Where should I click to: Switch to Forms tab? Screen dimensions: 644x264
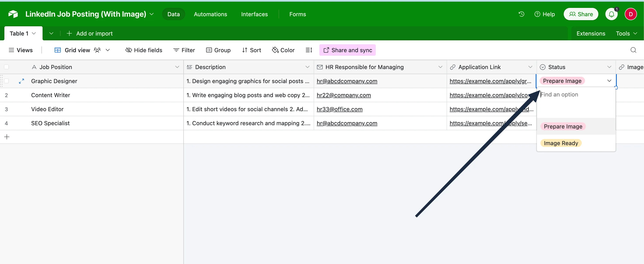click(297, 14)
